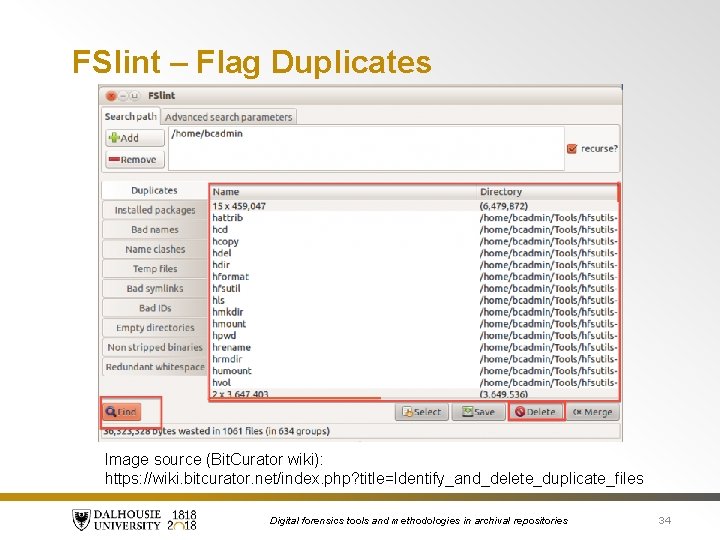Select the hdel file row

pos(414,253)
